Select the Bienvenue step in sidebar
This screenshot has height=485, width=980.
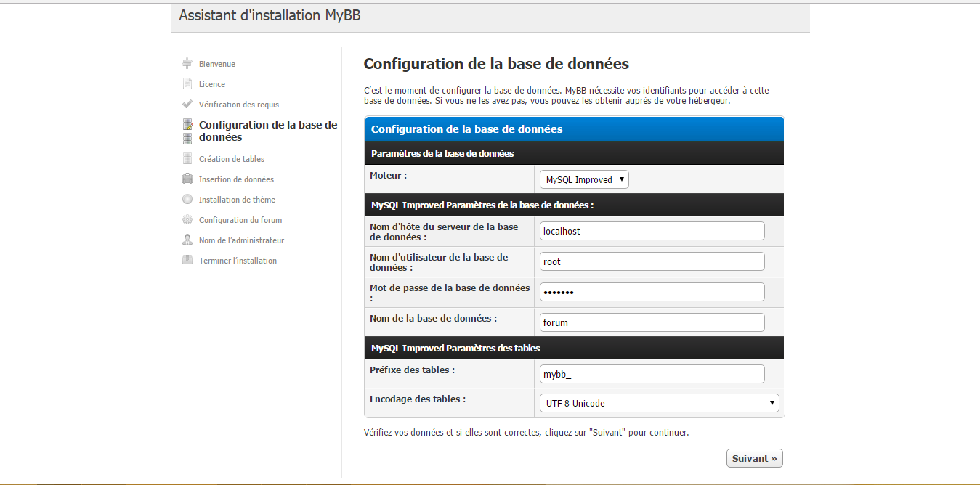(x=217, y=64)
